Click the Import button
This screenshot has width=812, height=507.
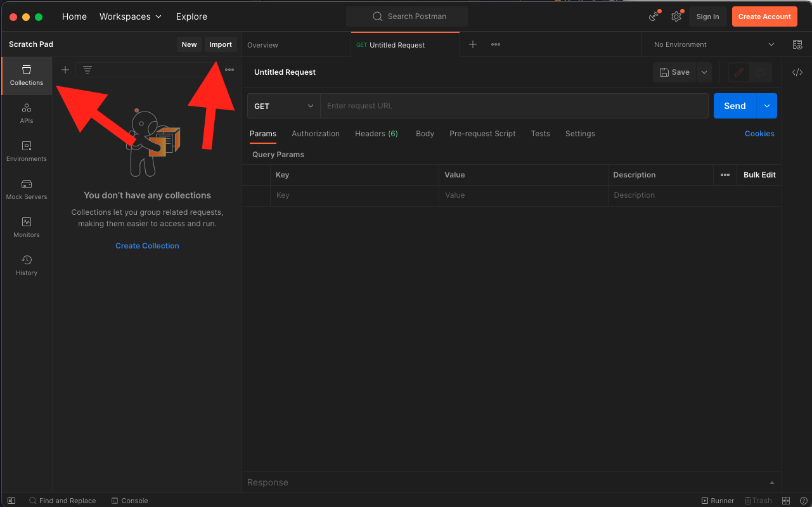click(x=221, y=44)
